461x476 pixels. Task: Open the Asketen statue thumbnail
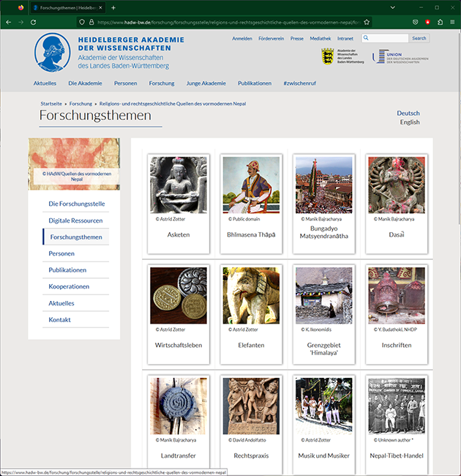click(179, 185)
